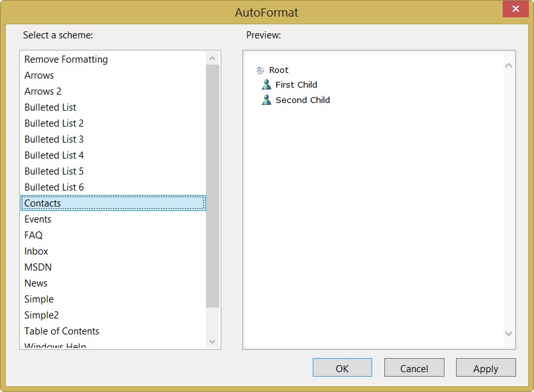
Task: Click the preview pane scroll down arrow
Action: (x=509, y=333)
